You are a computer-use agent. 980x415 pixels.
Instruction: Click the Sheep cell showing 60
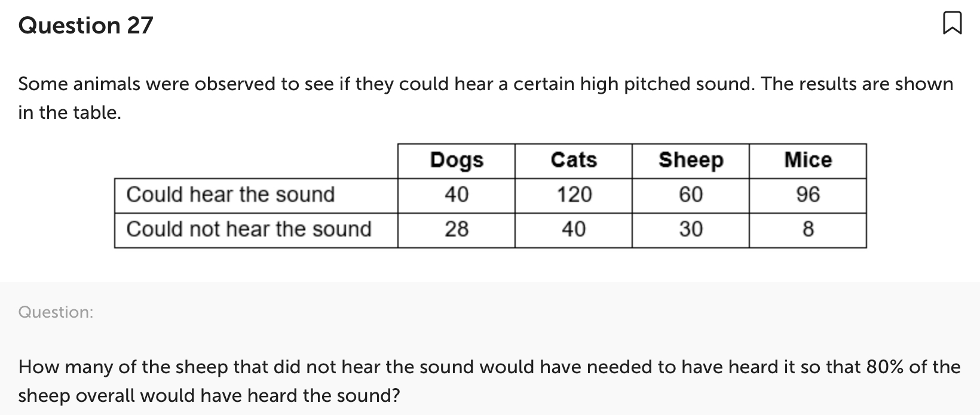[691, 195]
